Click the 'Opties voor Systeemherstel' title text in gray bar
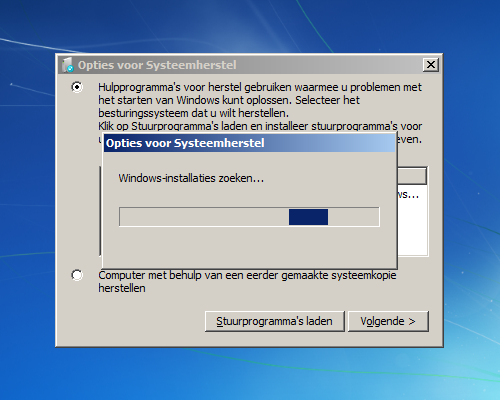The height and width of the screenshot is (400, 500). 157,65
